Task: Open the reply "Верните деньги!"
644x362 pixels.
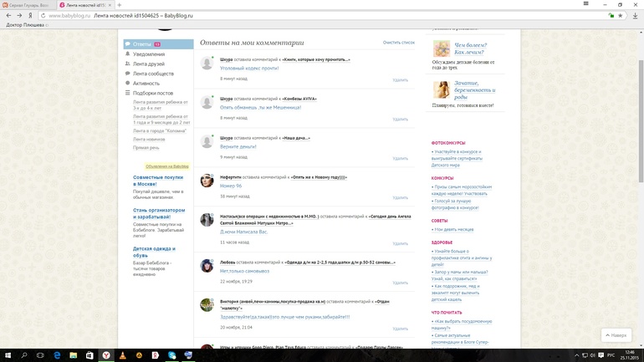Action: [x=238, y=146]
